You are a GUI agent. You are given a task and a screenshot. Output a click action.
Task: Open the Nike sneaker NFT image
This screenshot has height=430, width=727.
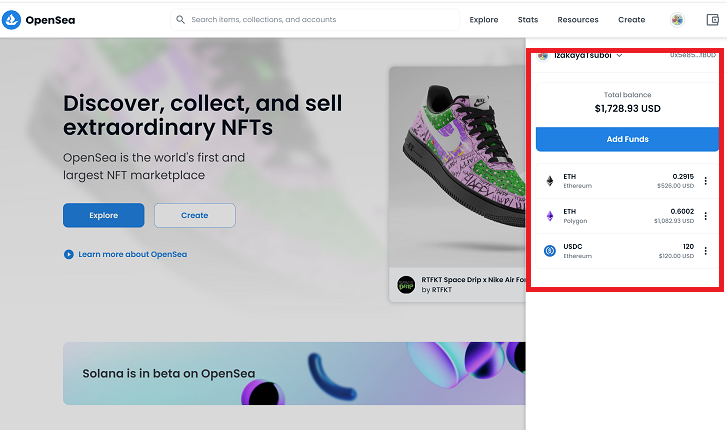coord(457,167)
